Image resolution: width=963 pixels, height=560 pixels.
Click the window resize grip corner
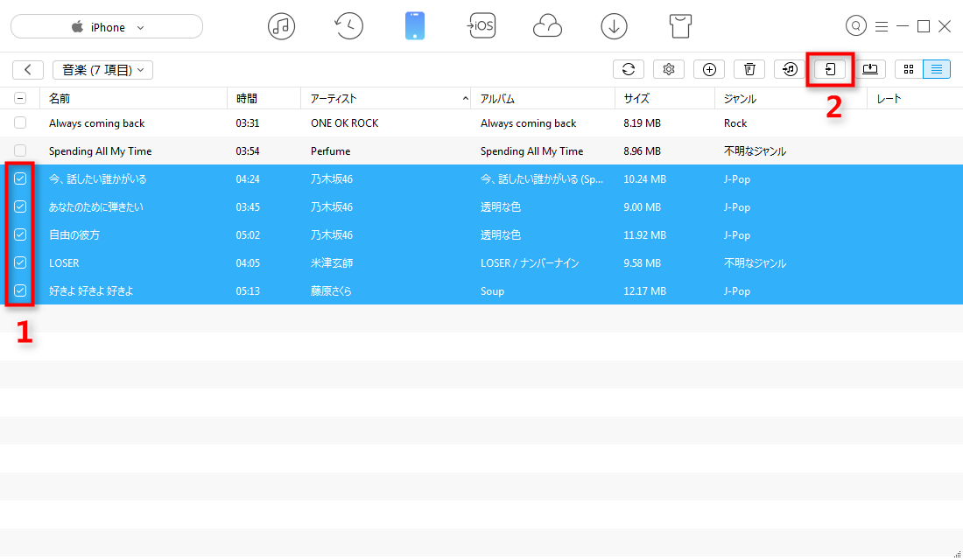pos(957,554)
